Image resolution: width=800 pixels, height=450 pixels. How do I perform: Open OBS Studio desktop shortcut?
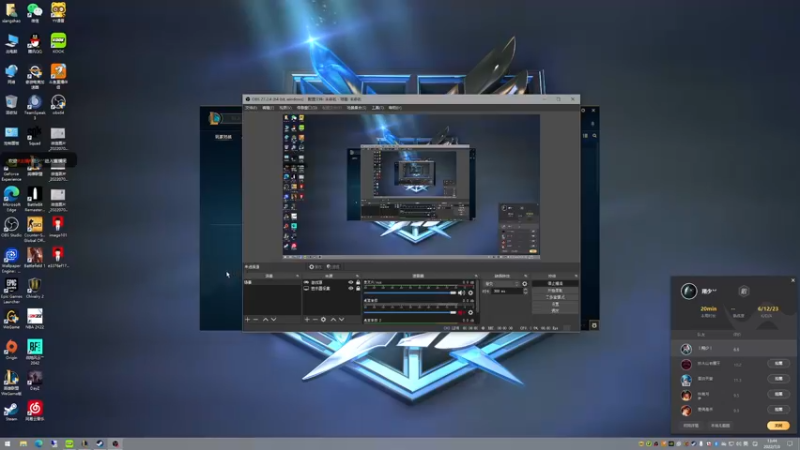[x=11, y=227]
